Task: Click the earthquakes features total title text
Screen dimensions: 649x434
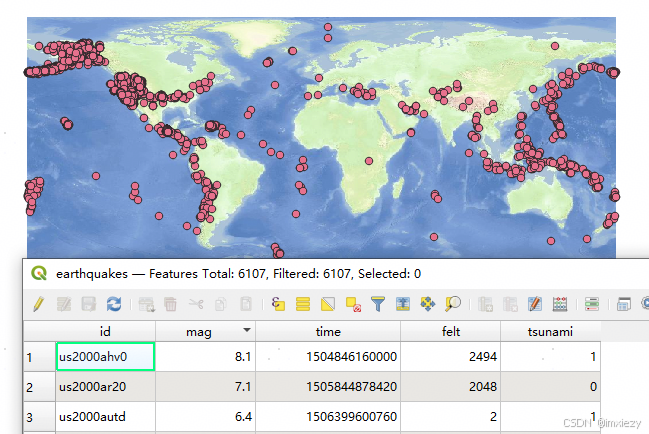Action: (x=238, y=273)
